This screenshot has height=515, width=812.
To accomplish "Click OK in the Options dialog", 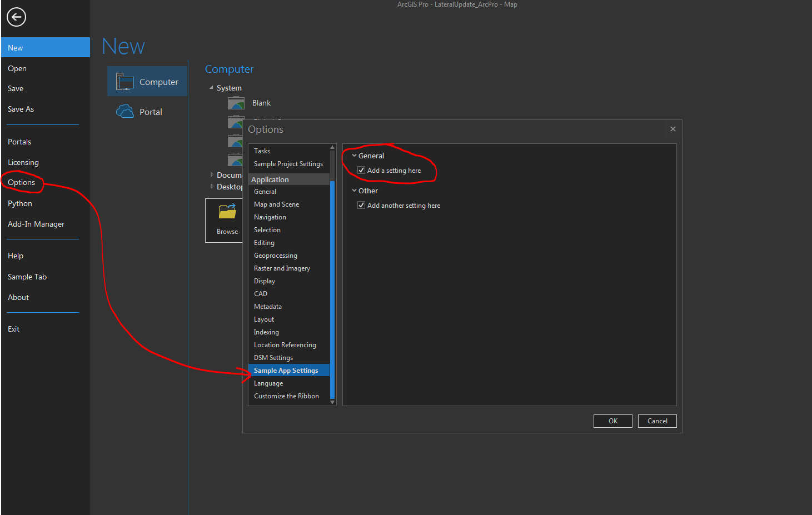I will pos(613,421).
